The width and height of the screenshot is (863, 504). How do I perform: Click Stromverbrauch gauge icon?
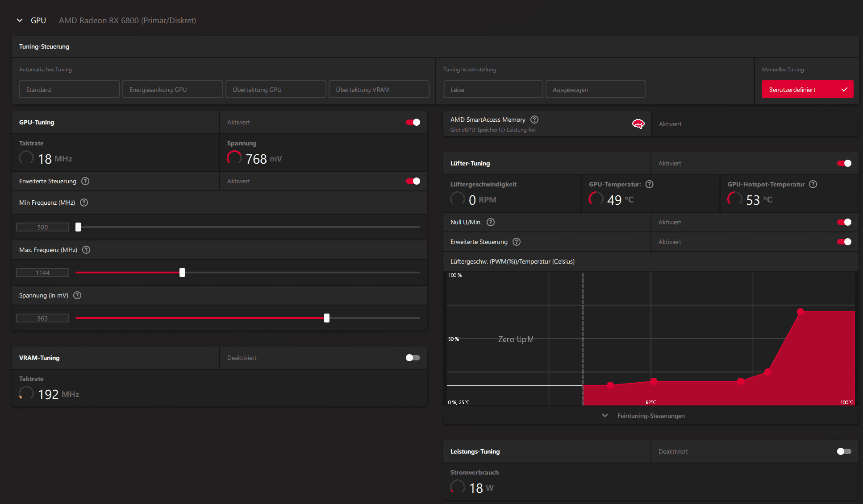(x=458, y=487)
